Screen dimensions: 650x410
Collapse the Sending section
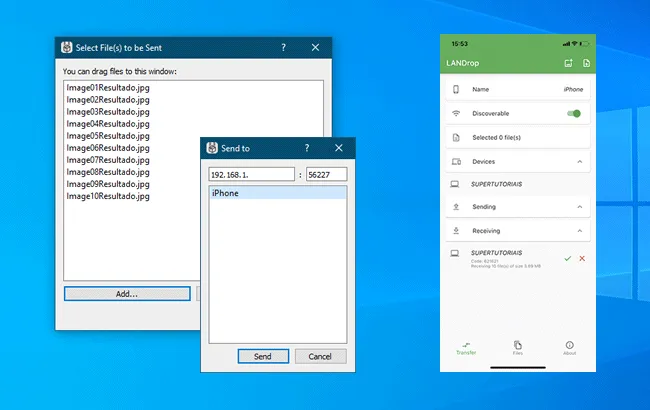point(580,207)
